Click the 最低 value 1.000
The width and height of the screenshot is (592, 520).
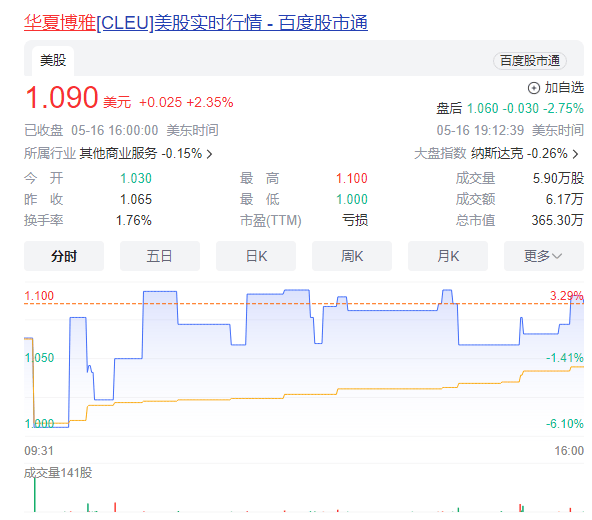(352, 199)
